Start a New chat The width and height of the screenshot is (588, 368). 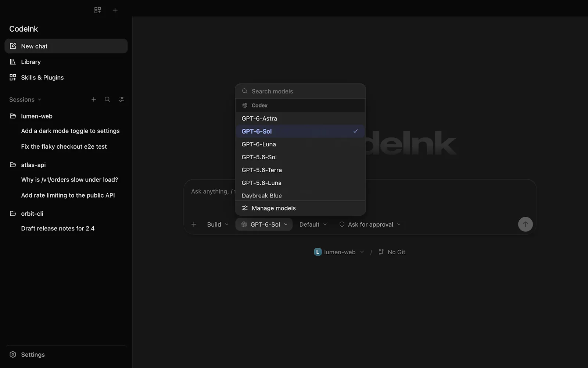(x=66, y=46)
